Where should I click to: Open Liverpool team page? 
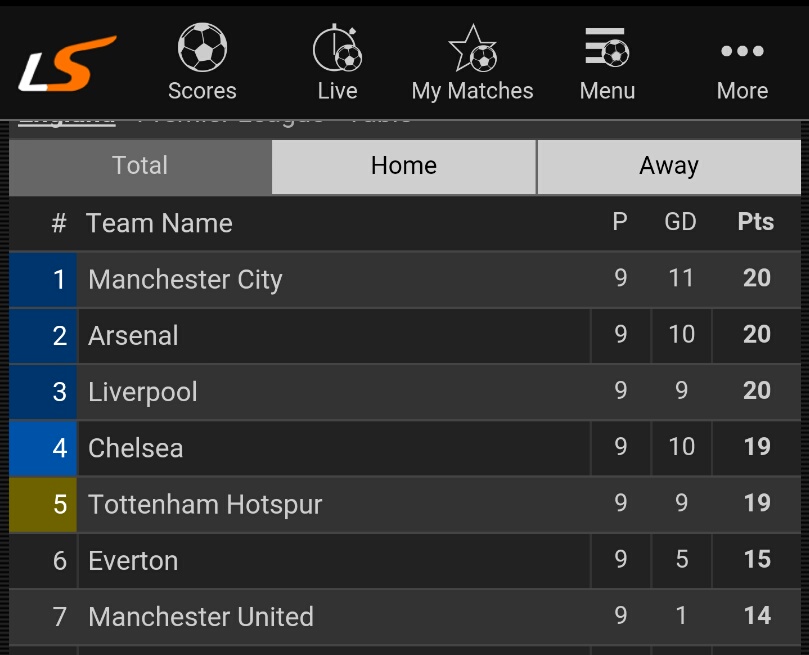click(x=143, y=391)
